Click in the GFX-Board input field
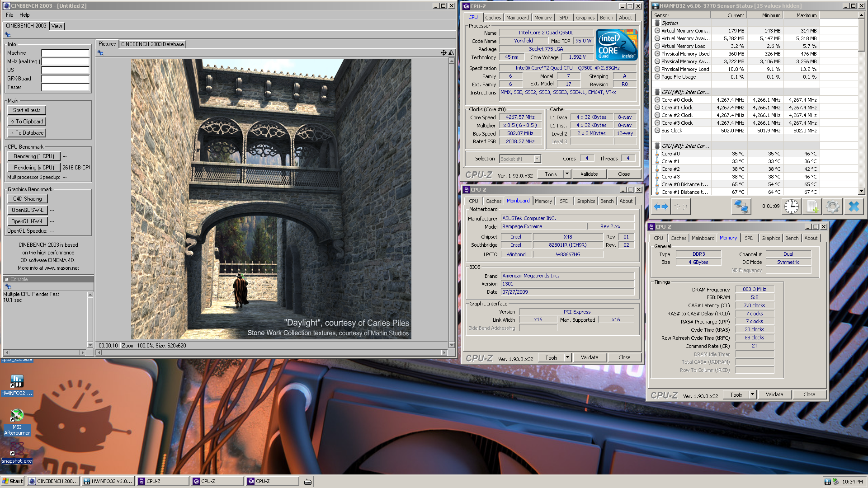868x488 pixels. 66,79
